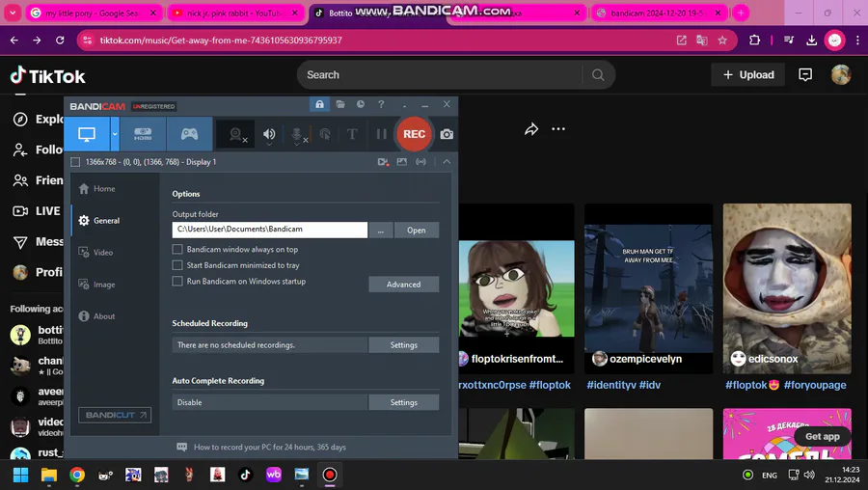This screenshot has height=490, width=868.
Task: Click the mouse cursor effects icon
Action: tap(326, 134)
